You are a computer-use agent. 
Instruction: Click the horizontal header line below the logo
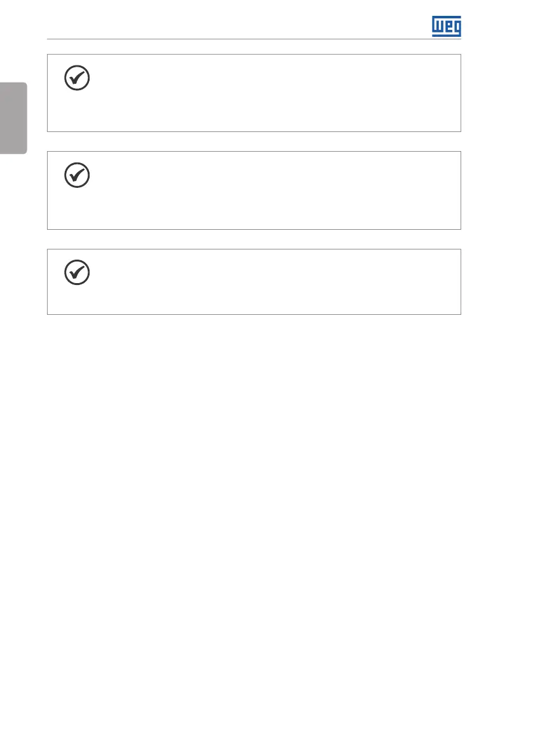254,39
